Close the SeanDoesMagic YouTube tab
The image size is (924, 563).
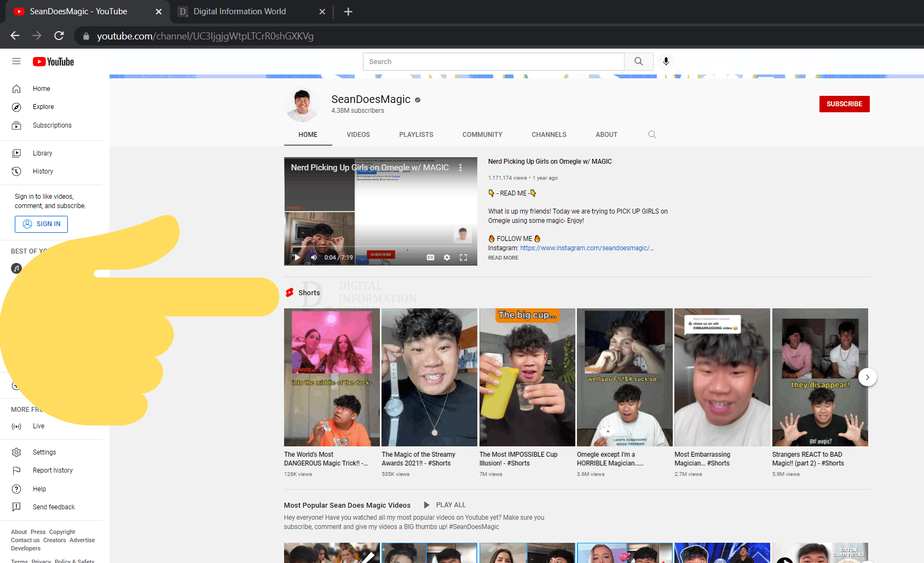pyautogui.click(x=159, y=12)
